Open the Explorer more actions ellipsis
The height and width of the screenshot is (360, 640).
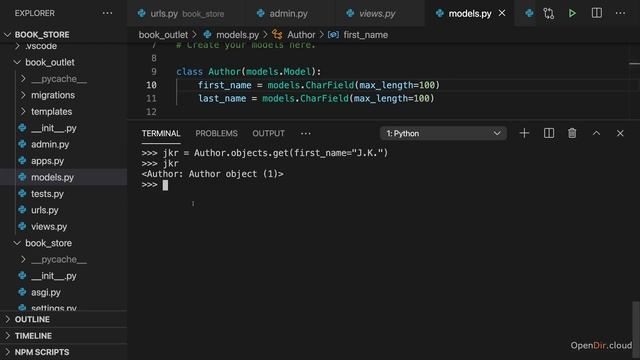click(107, 13)
